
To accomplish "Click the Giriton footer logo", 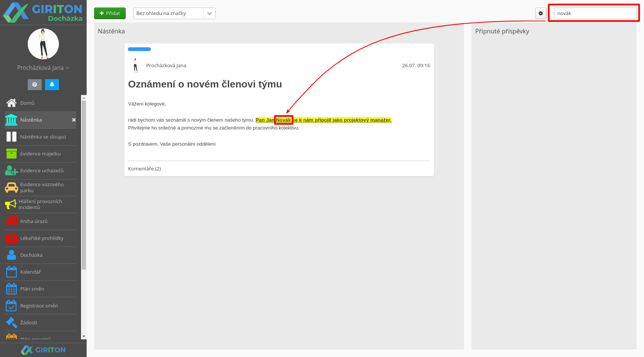I will click(43, 350).
